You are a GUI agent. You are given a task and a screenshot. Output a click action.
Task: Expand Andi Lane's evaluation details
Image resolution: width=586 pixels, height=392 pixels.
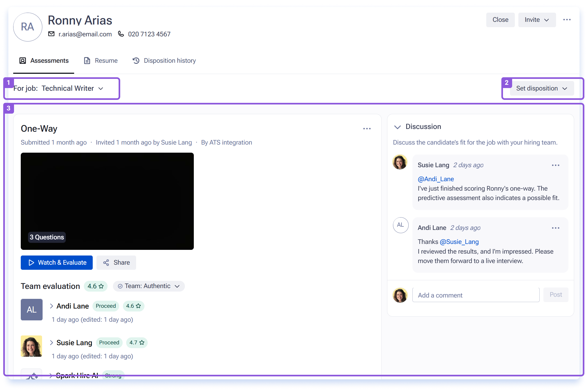point(51,306)
